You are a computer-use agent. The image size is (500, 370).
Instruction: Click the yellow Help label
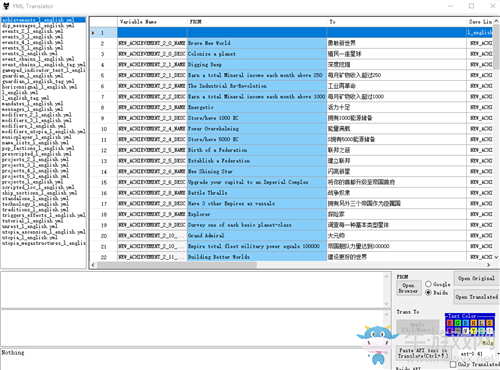point(488,343)
